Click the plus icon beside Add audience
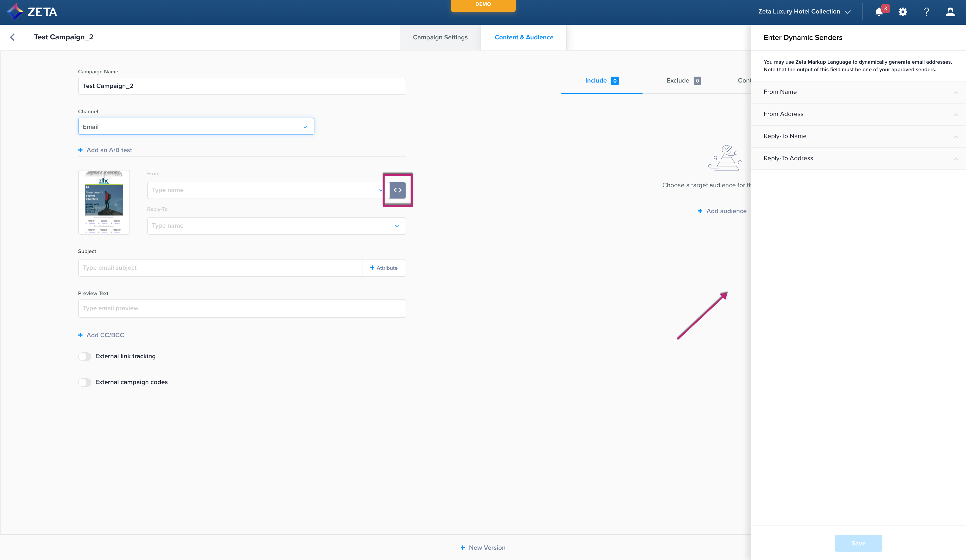Screen dimensions: 966x560 point(700,211)
